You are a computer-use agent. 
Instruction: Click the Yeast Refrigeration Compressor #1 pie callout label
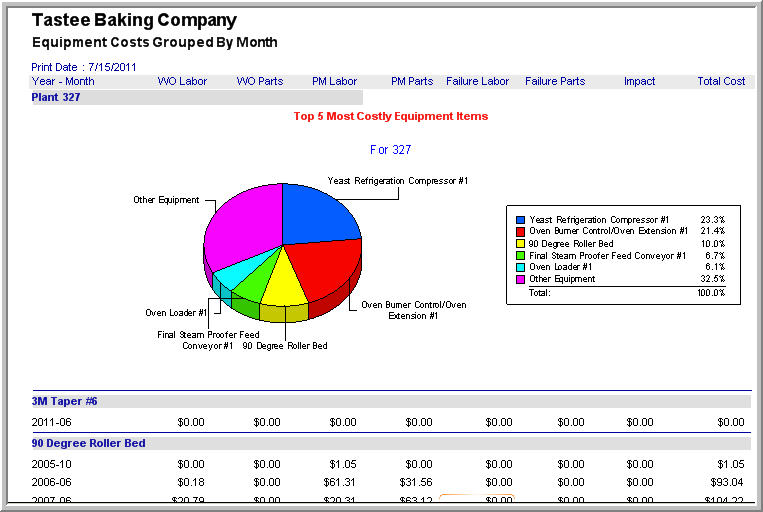coord(398,181)
